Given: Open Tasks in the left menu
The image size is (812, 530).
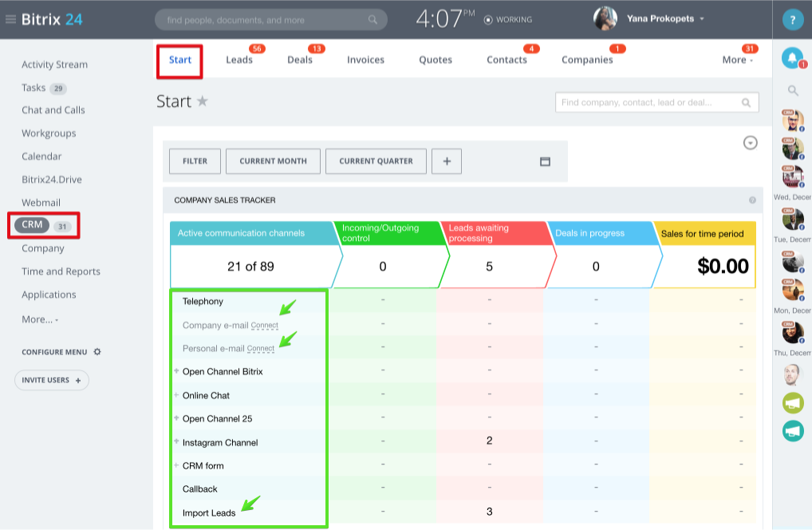Looking at the screenshot, I should 34,88.
